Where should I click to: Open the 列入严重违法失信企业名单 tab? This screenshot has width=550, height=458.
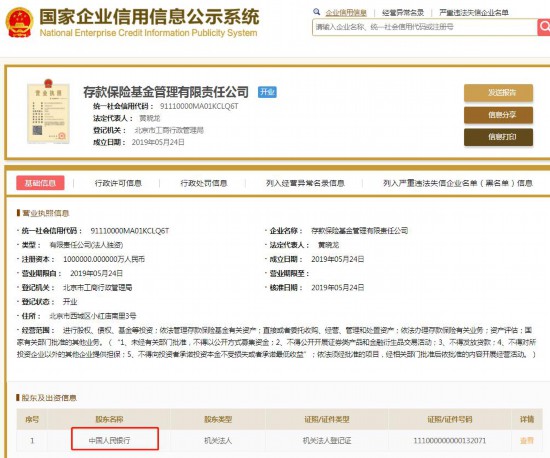click(458, 183)
